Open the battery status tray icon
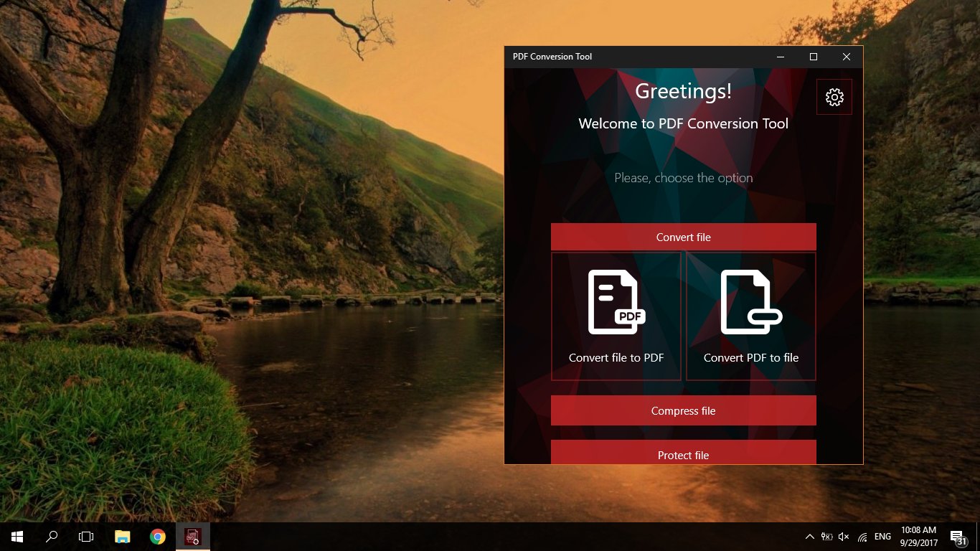This screenshot has height=551, width=980. (x=827, y=537)
